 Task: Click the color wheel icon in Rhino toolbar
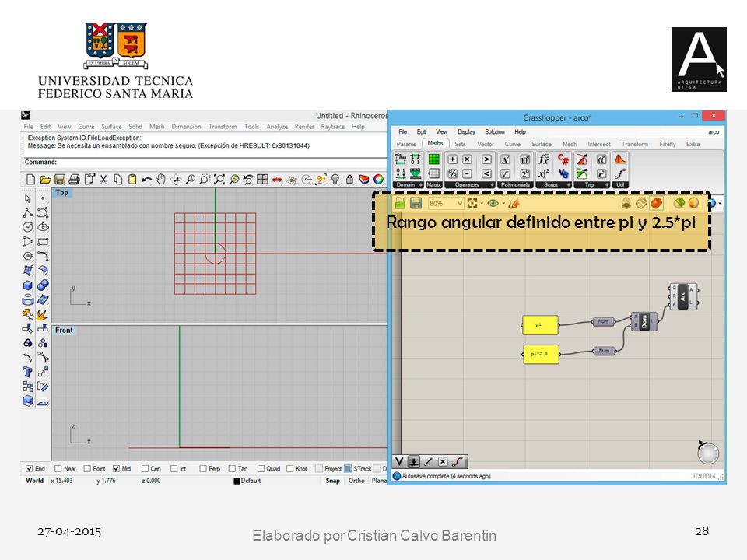pos(379,180)
